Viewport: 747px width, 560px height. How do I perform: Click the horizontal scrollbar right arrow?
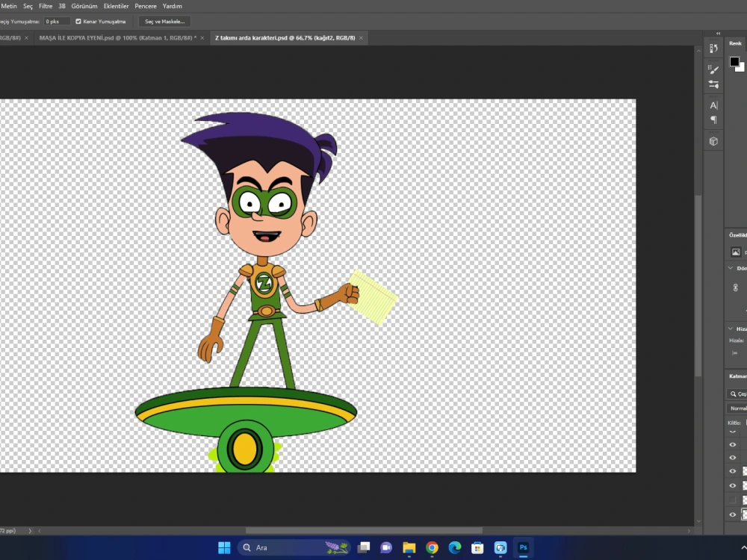pyautogui.click(x=689, y=530)
